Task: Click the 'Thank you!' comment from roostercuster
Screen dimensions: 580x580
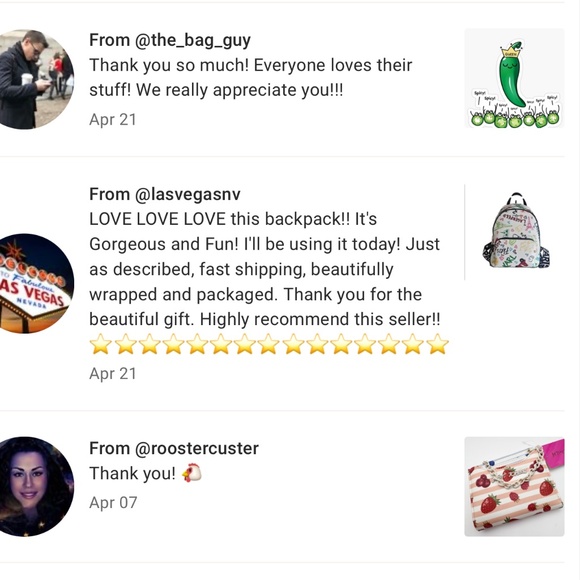Action: coord(132,473)
